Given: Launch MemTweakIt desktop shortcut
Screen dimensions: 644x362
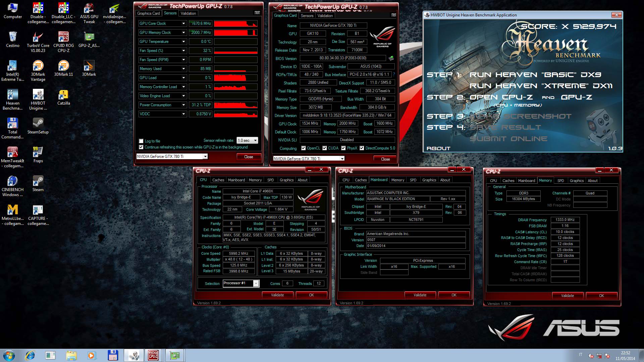Looking at the screenshot, I should [x=13, y=158].
